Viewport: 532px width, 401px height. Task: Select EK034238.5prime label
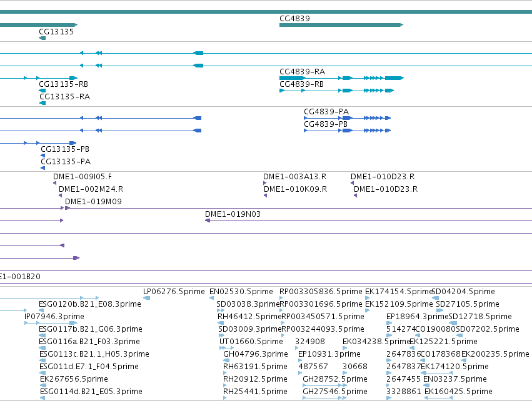click(x=376, y=342)
